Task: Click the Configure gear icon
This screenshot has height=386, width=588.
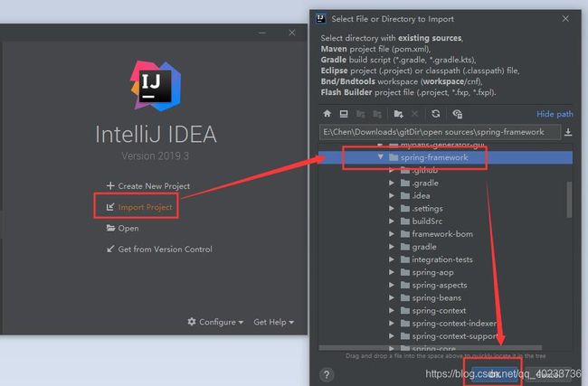Action: click(192, 322)
